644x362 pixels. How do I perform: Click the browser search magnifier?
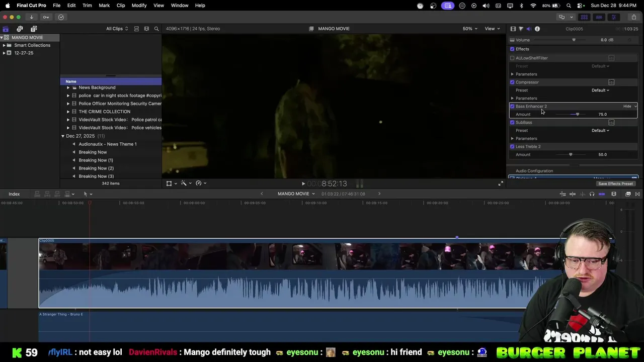(x=156, y=29)
